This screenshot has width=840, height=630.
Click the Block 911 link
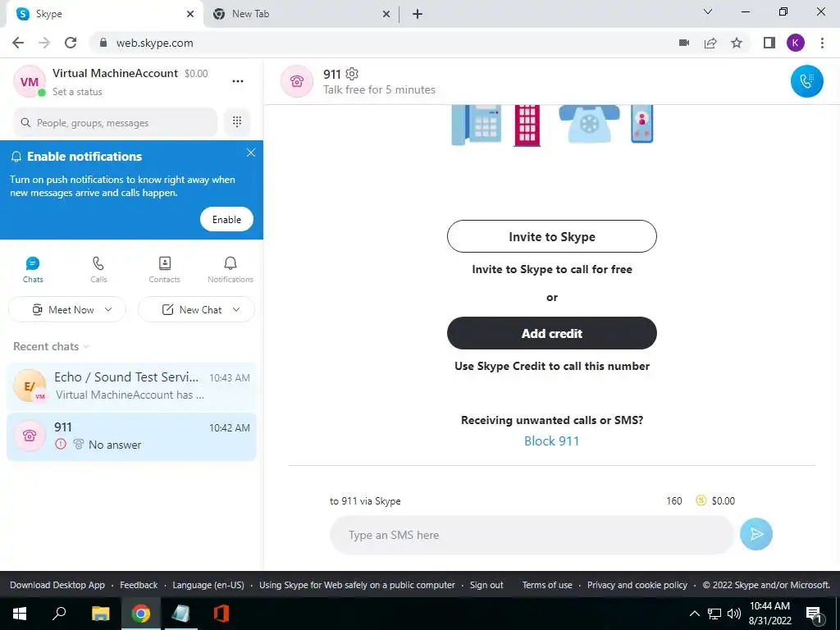point(552,441)
